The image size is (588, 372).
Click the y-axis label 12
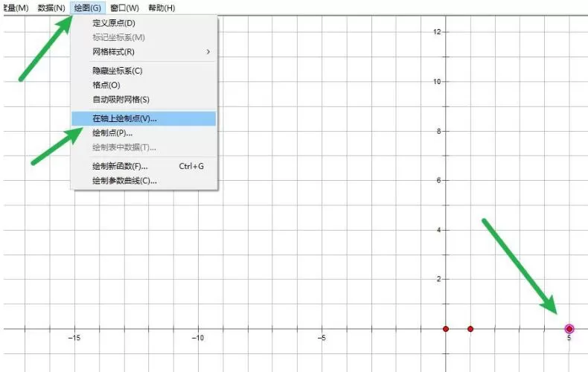click(437, 32)
